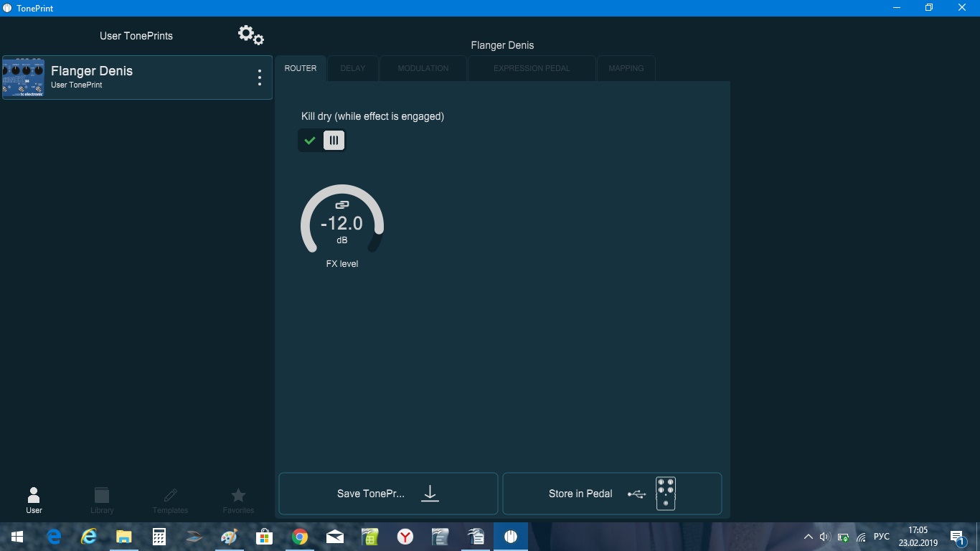Image resolution: width=980 pixels, height=551 pixels.
Task: Go to the MAPPING tab
Action: [626, 68]
